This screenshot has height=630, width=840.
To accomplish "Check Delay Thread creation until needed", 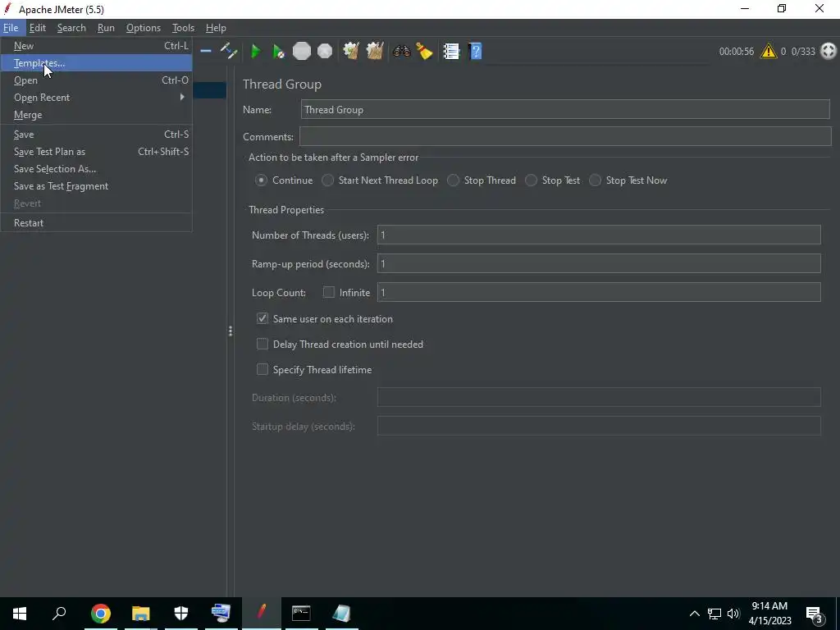I will pyautogui.click(x=262, y=344).
